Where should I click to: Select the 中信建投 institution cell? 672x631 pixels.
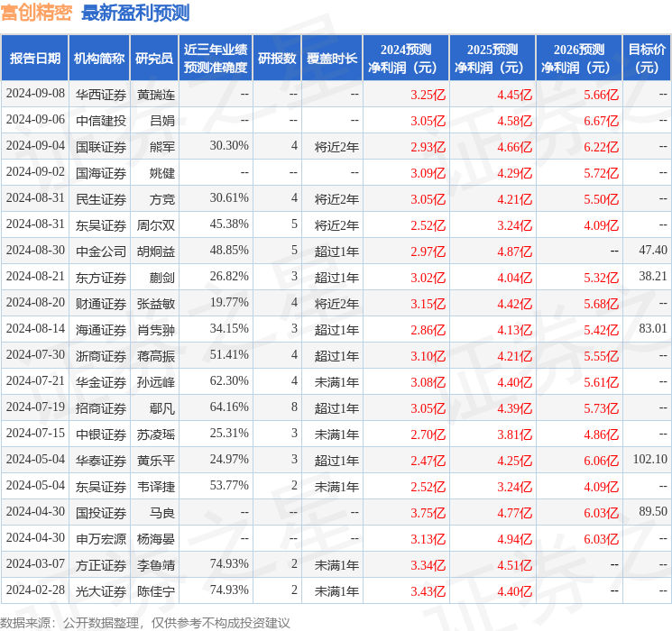point(101,121)
